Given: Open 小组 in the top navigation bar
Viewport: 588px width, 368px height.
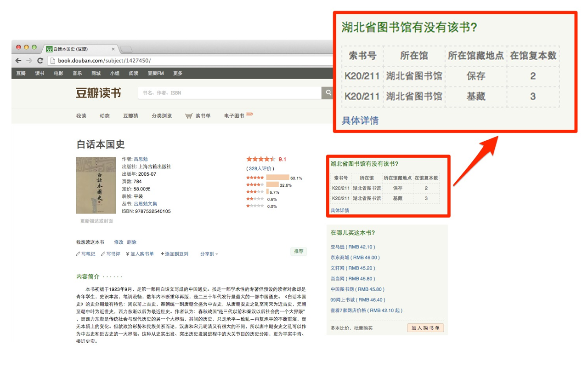Looking at the screenshot, I should click(x=115, y=73).
